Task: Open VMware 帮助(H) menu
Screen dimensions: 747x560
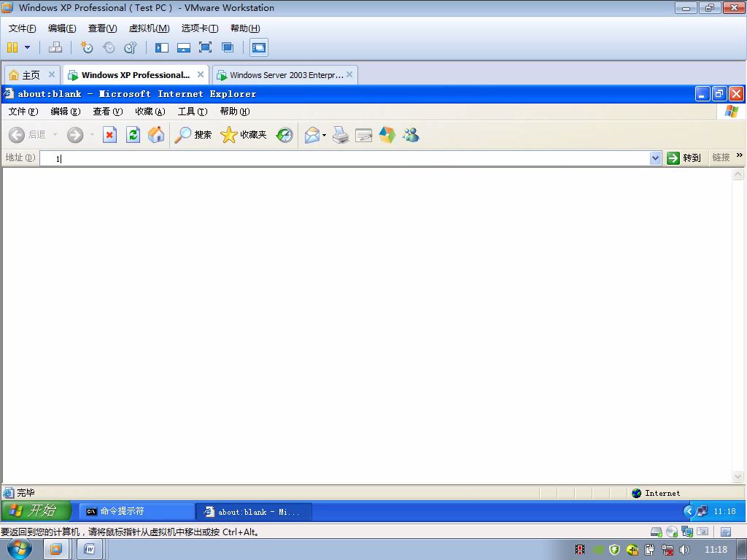Action: (245, 28)
